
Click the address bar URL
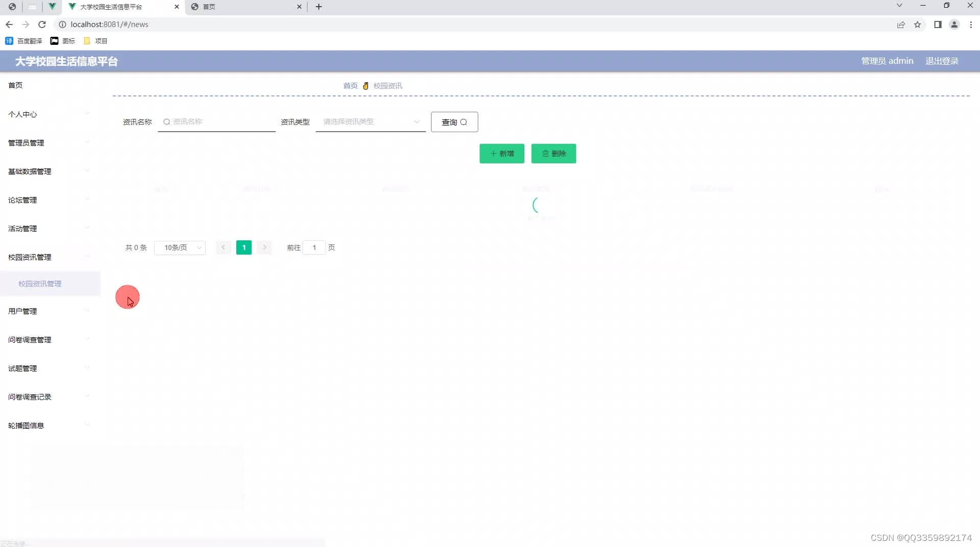pyautogui.click(x=109, y=24)
